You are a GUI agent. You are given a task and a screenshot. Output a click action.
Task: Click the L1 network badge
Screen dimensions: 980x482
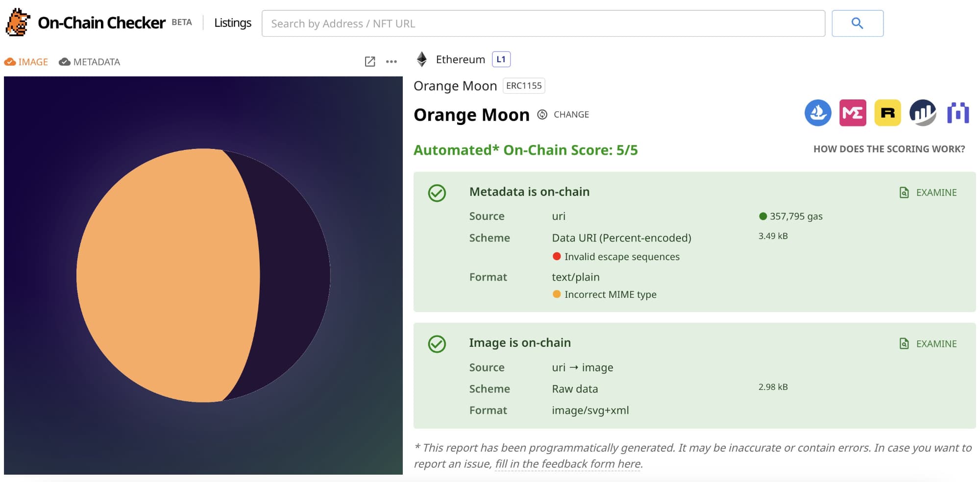click(x=501, y=59)
